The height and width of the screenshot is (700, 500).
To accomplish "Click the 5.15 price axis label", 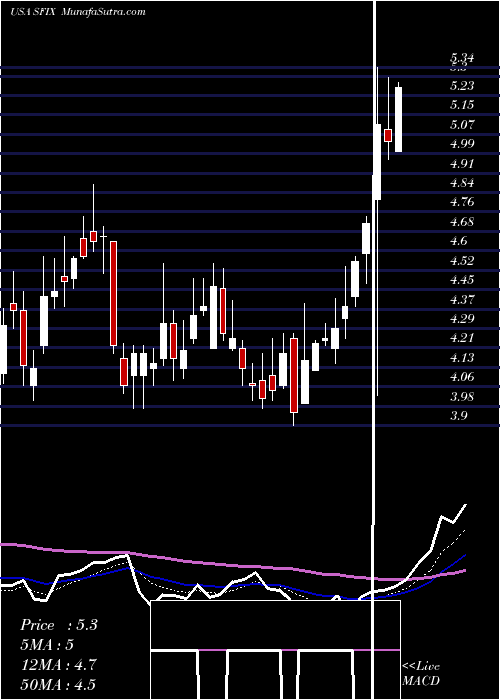I will click(x=462, y=105).
